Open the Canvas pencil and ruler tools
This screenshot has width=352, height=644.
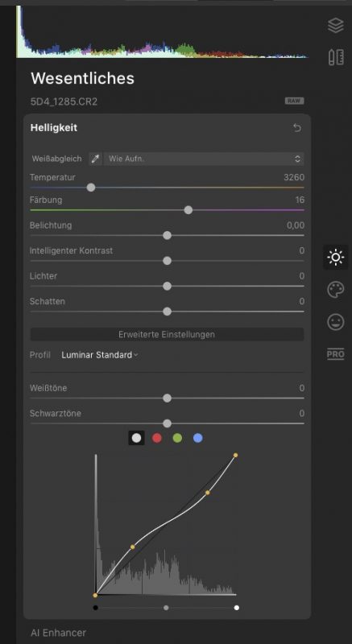tap(336, 57)
